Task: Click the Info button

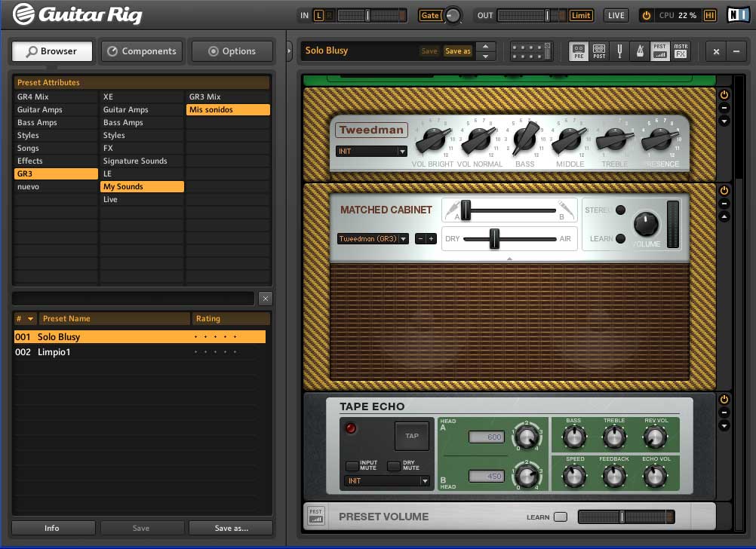Action: click(53, 528)
